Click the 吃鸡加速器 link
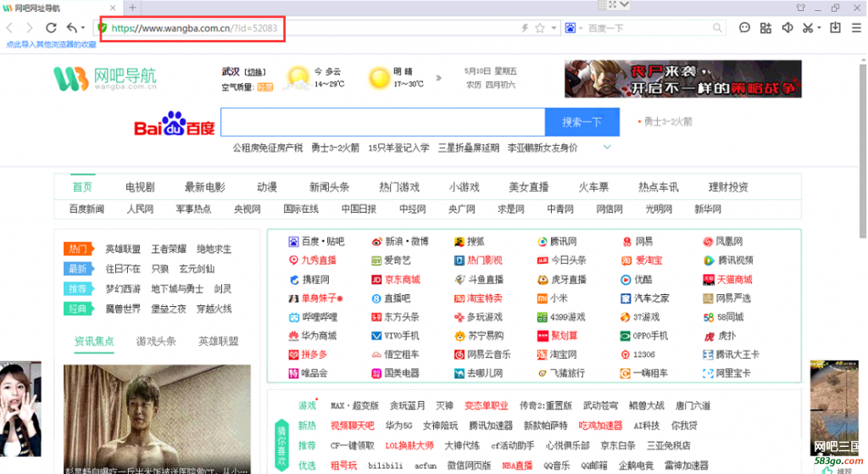Screen dimensions: 868x474 (601, 426)
